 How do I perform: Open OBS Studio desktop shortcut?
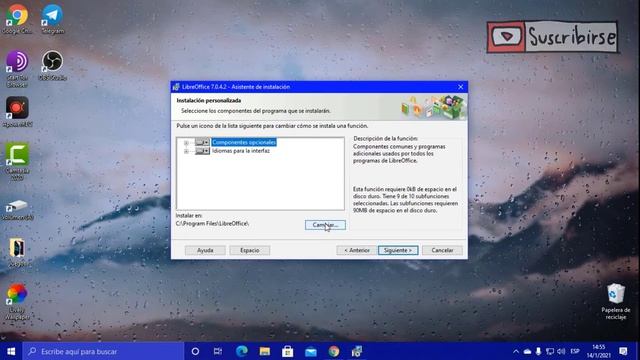[52, 65]
